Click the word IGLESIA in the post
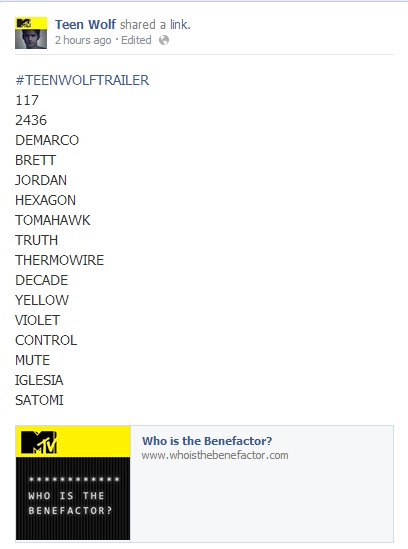Screen dimensions: 408x549 [39, 380]
